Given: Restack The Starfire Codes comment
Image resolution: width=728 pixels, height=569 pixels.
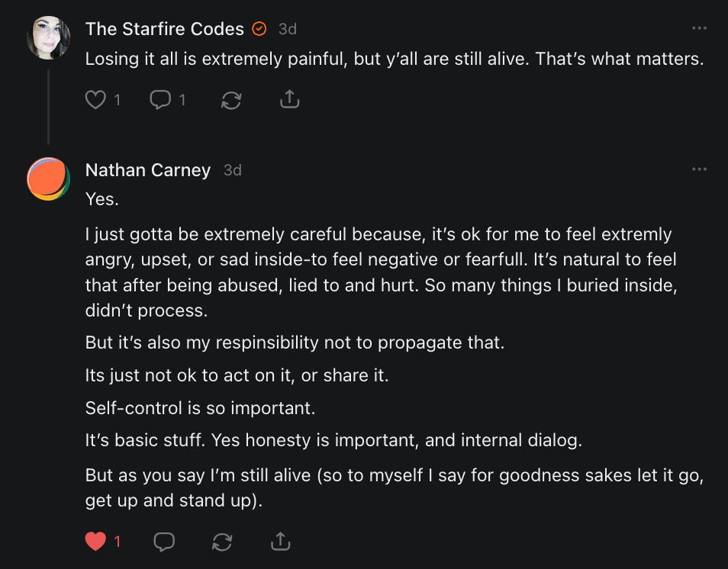Looking at the screenshot, I should (x=232, y=99).
